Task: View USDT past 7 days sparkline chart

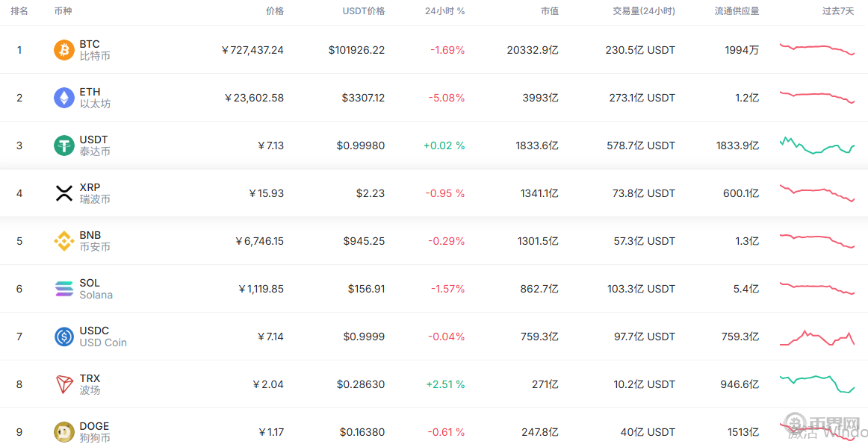Action: (x=817, y=146)
